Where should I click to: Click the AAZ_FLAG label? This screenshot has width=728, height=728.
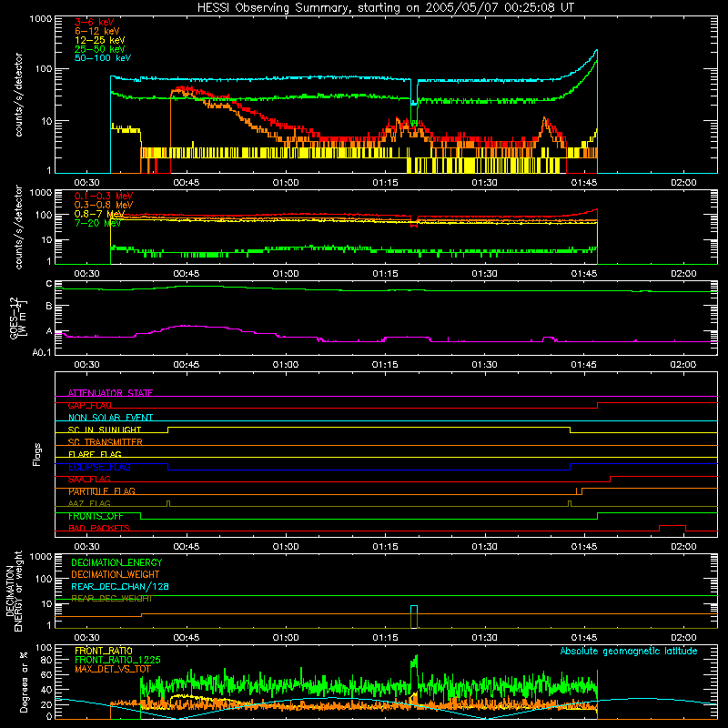89,503
